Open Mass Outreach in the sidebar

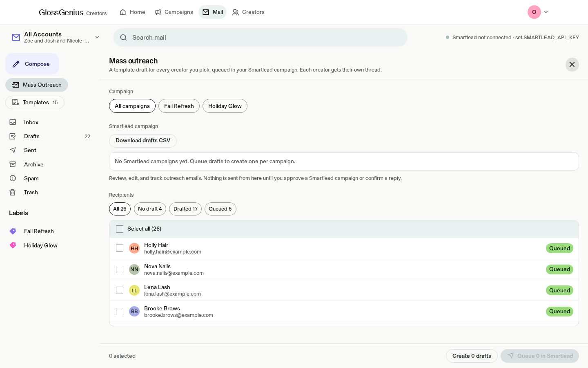[37, 85]
